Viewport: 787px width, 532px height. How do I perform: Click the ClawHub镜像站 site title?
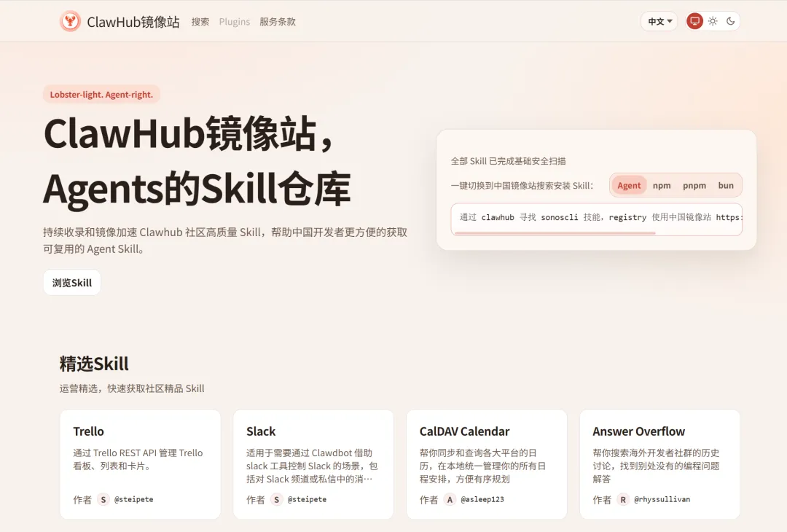point(133,22)
